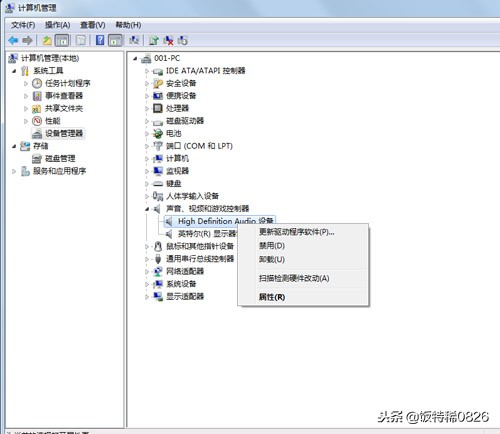Click the Update driver software toolbar icon
The height and width of the screenshot is (434, 500).
(154, 40)
